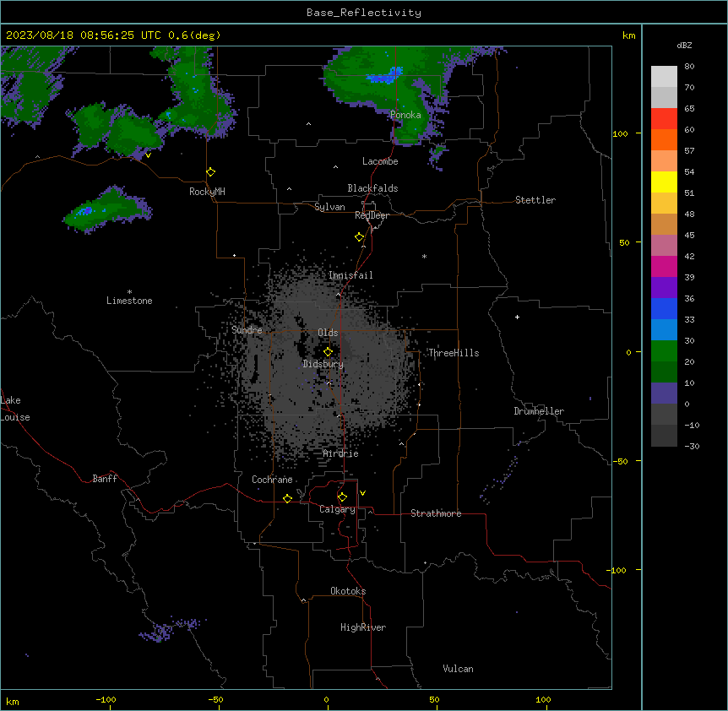Screen dimensions: 728x711
Task: Click the yellow V marker below northwest storm cell
Action: coord(148,155)
